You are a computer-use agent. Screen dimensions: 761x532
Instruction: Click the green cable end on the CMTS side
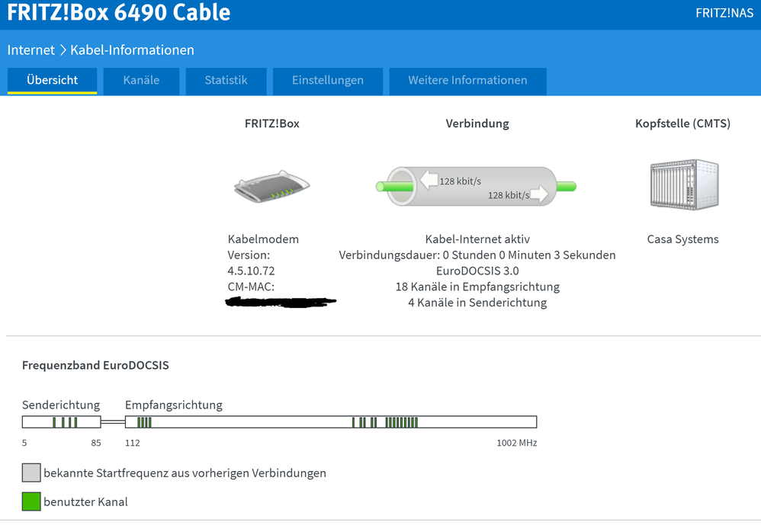(566, 185)
